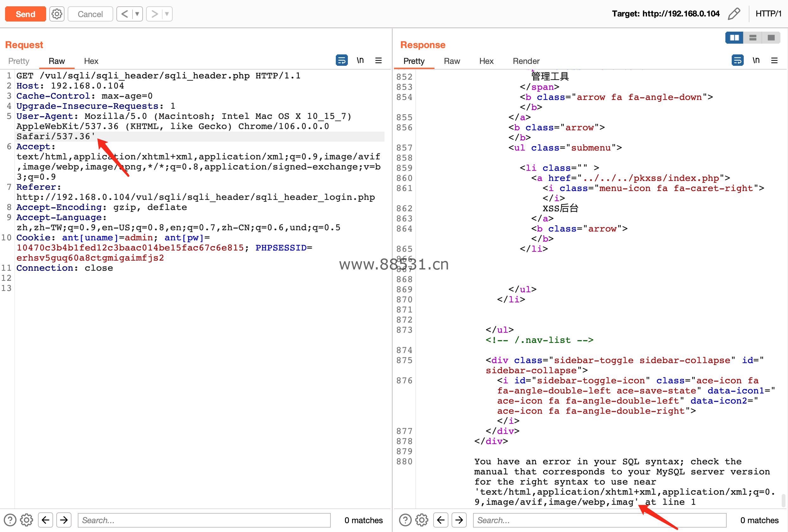Open the Response Render tab
Viewport: 788px width, 532px height.
click(x=526, y=61)
